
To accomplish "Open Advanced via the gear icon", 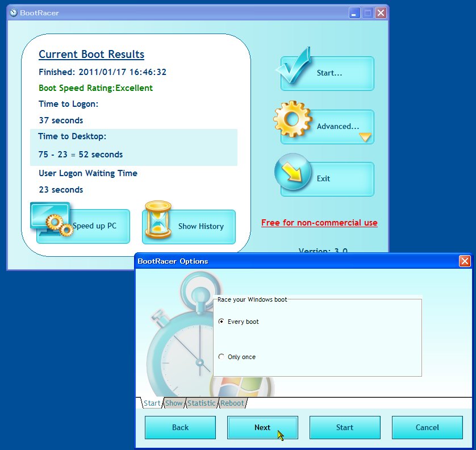I will click(x=291, y=119).
